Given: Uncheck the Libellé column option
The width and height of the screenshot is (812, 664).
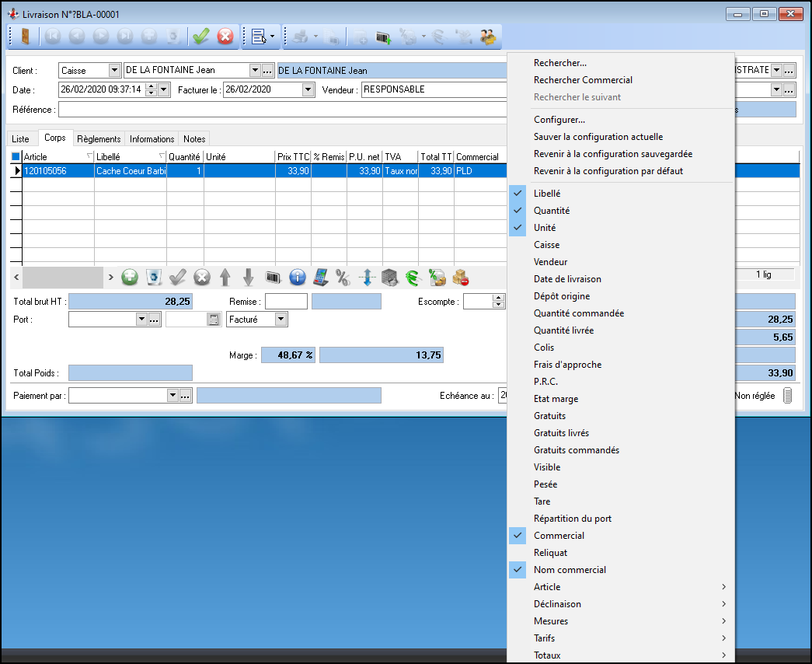Looking at the screenshot, I should coord(547,194).
